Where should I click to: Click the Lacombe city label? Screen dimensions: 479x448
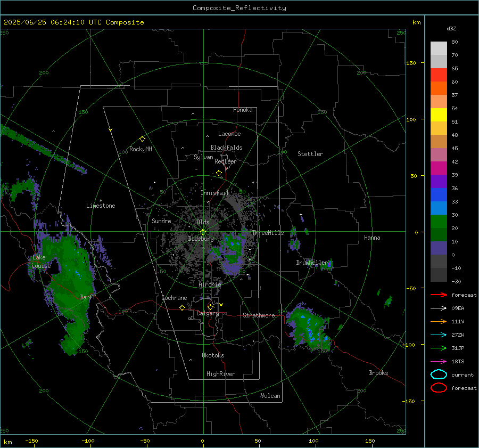[x=229, y=134]
